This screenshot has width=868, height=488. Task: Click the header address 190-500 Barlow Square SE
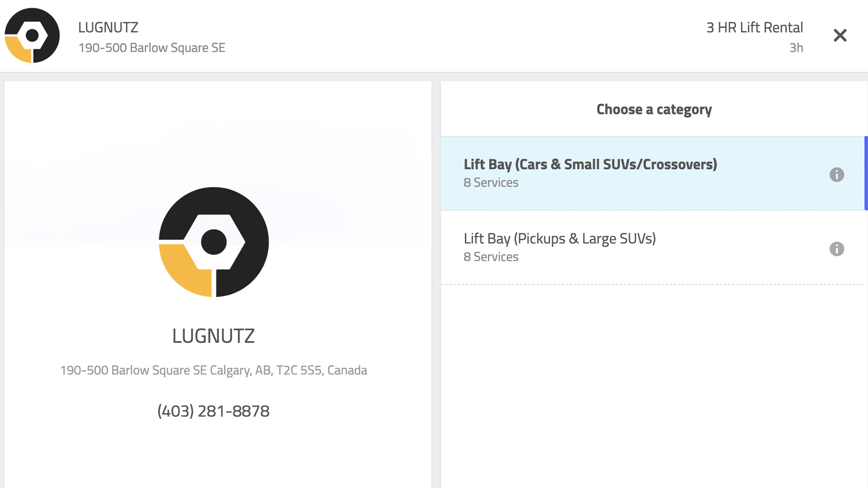pyautogui.click(x=152, y=48)
